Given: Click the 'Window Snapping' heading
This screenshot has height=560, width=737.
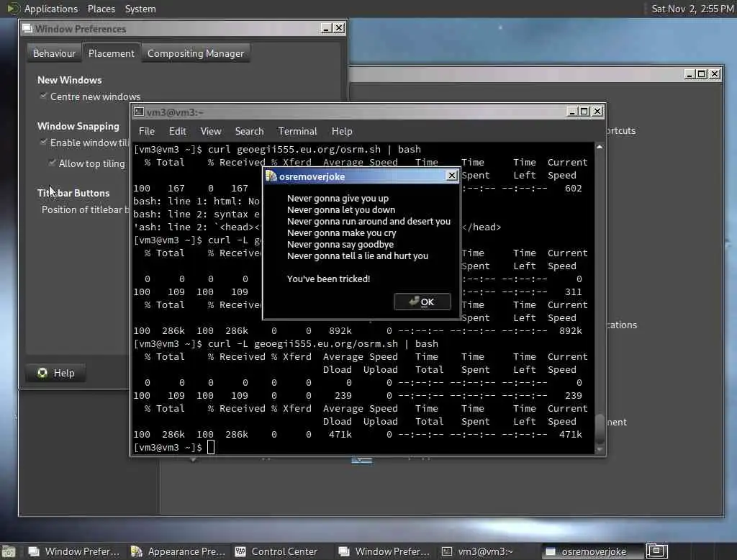Looking at the screenshot, I should pos(78,126).
